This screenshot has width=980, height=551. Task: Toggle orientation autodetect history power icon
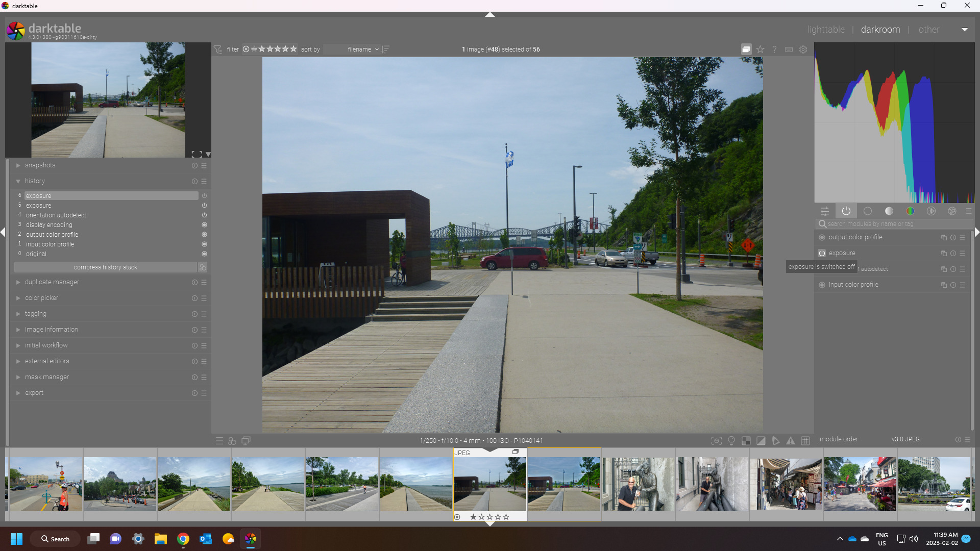coord(204,215)
